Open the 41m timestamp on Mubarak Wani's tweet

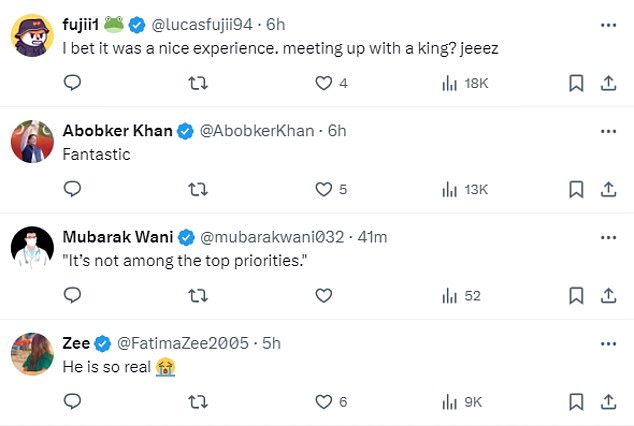(372, 237)
